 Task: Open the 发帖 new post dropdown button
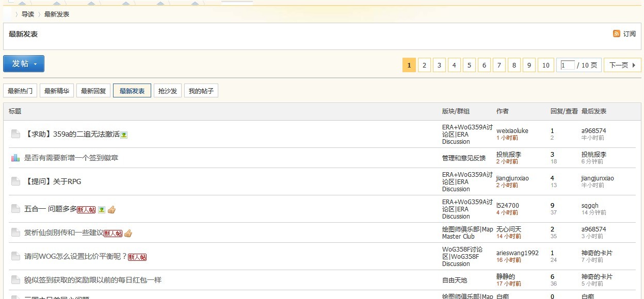click(x=24, y=63)
